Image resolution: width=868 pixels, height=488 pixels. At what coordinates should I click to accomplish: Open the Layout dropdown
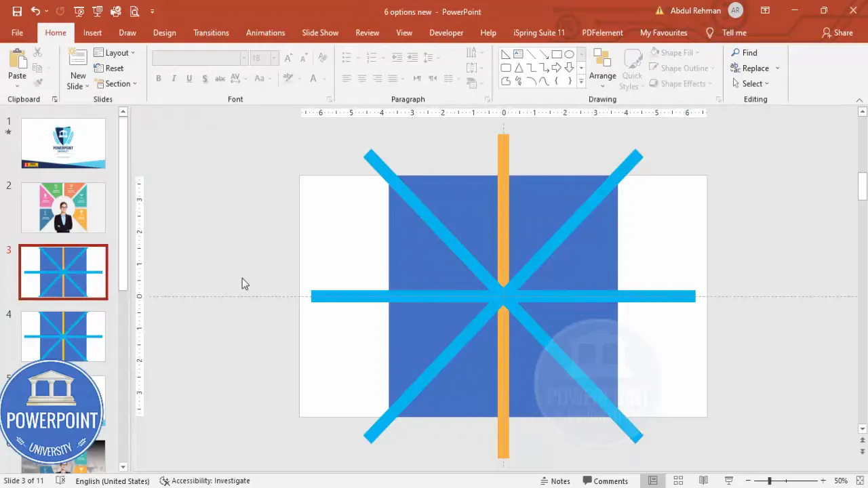point(114,53)
